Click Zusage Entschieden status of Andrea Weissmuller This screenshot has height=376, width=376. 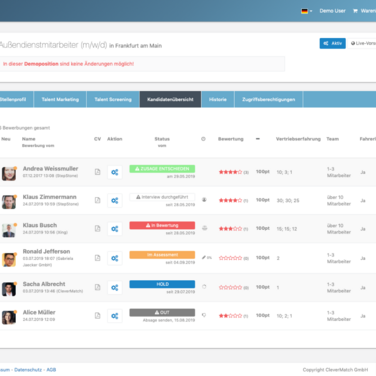[x=162, y=169]
